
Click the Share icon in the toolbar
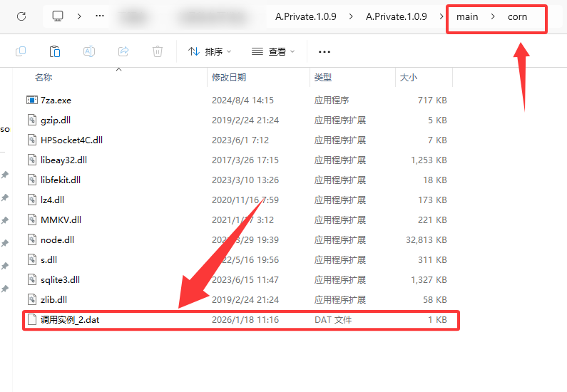pyautogui.click(x=123, y=51)
